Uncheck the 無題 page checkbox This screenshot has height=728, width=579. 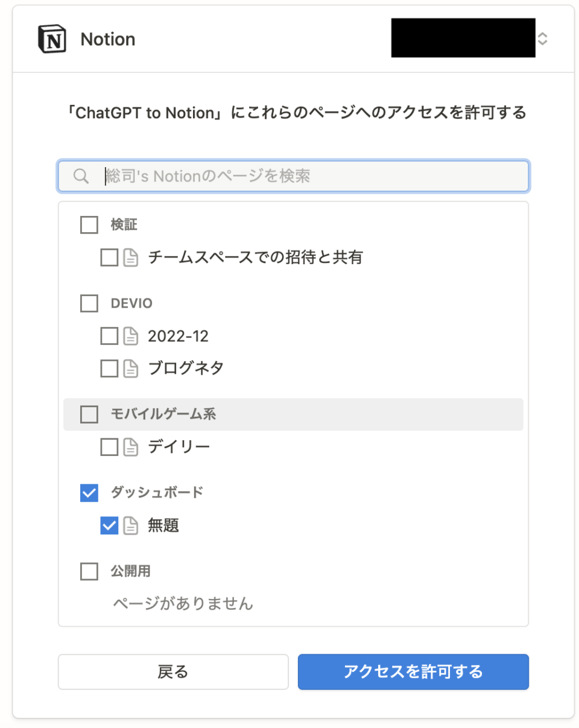(x=109, y=526)
